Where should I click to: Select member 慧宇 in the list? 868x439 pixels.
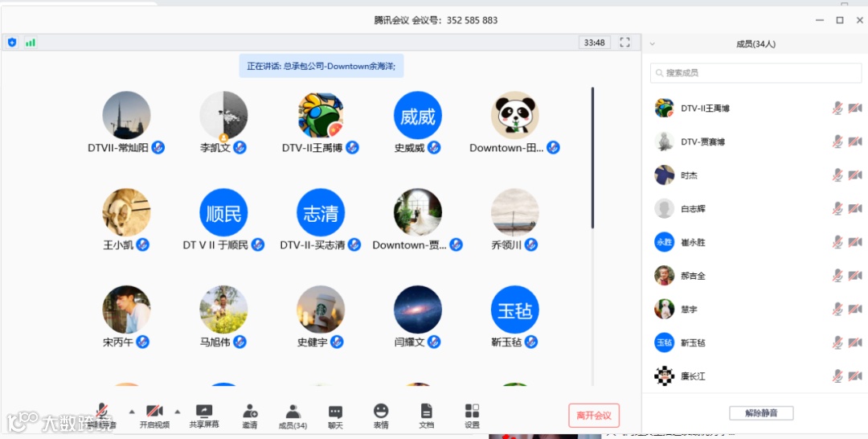pyautogui.click(x=756, y=309)
